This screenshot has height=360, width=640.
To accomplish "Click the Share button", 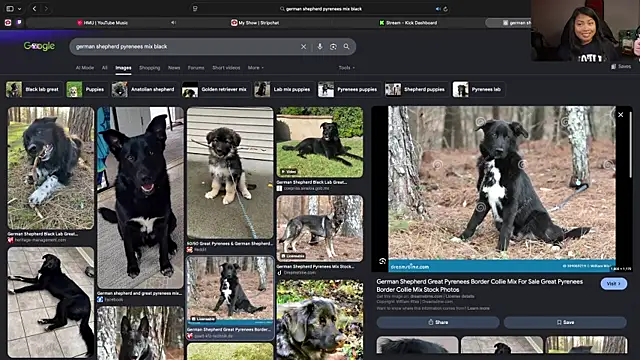I will tap(438, 322).
